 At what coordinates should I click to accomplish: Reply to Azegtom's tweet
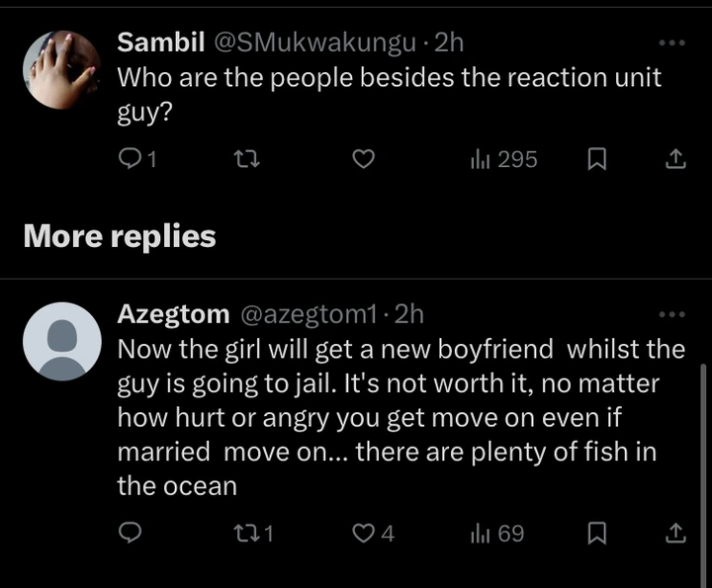(x=130, y=533)
